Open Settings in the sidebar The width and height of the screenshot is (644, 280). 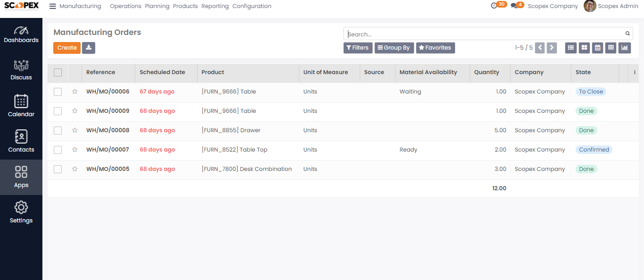[21, 212]
